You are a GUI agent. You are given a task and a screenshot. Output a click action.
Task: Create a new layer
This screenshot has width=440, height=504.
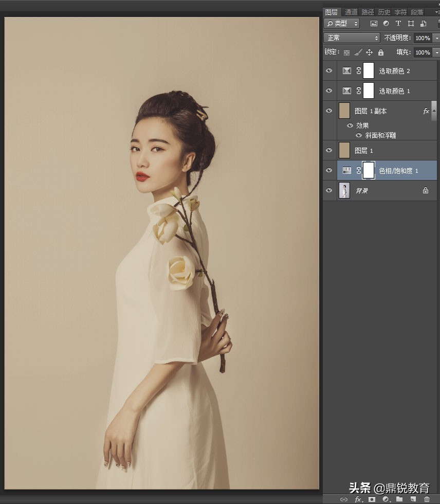tap(413, 499)
